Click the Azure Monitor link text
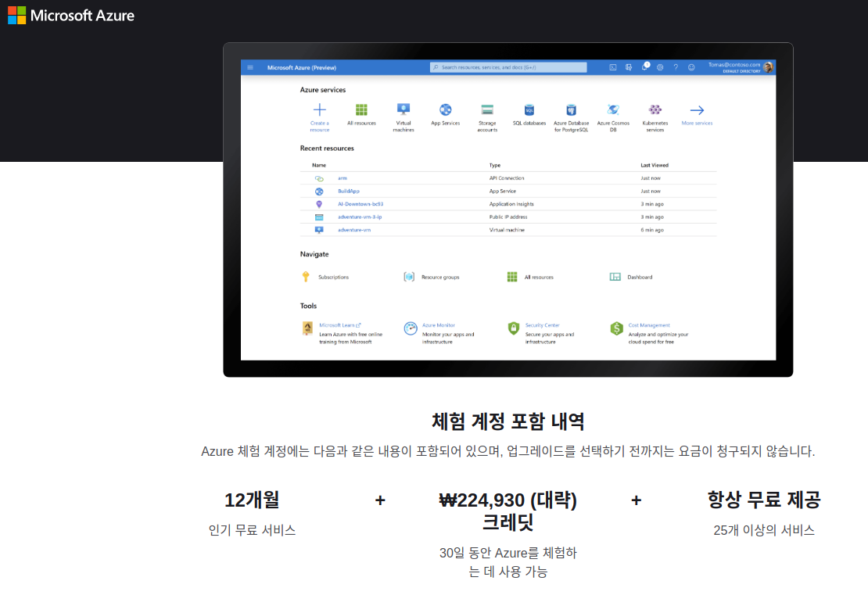Image resolution: width=868 pixels, height=613 pixels. tap(439, 325)
